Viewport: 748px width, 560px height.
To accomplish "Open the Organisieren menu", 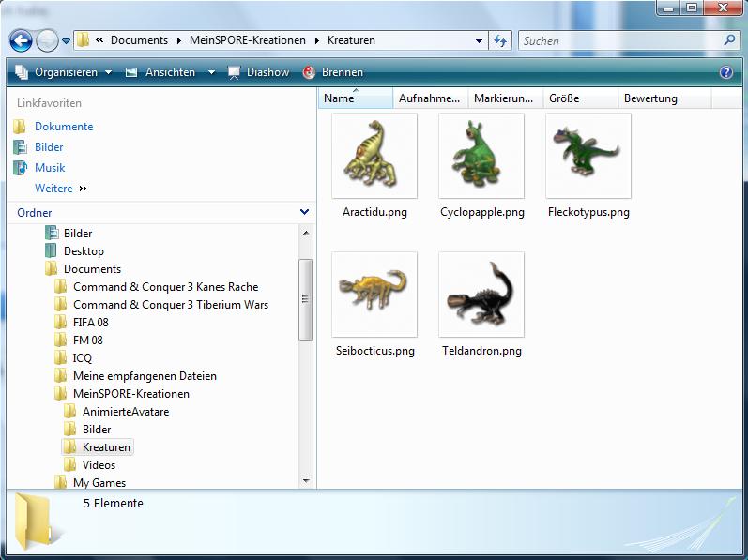I will point(64,72).
